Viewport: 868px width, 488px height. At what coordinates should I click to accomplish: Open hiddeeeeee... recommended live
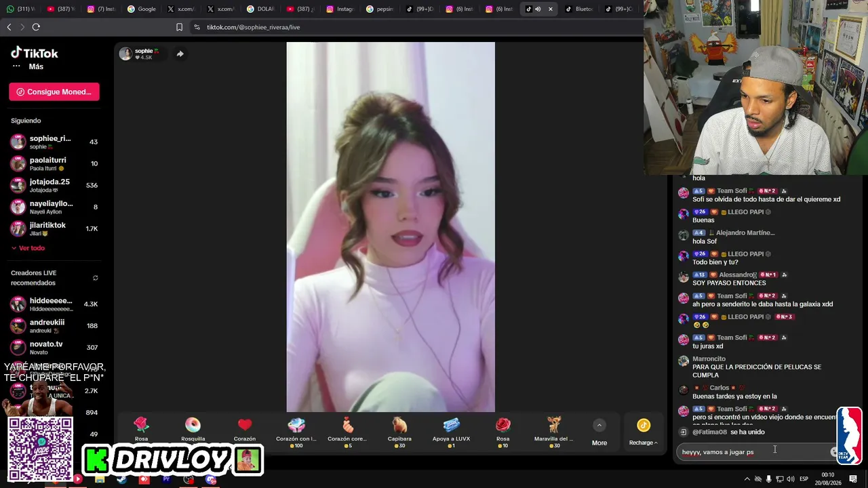[54, 304]
